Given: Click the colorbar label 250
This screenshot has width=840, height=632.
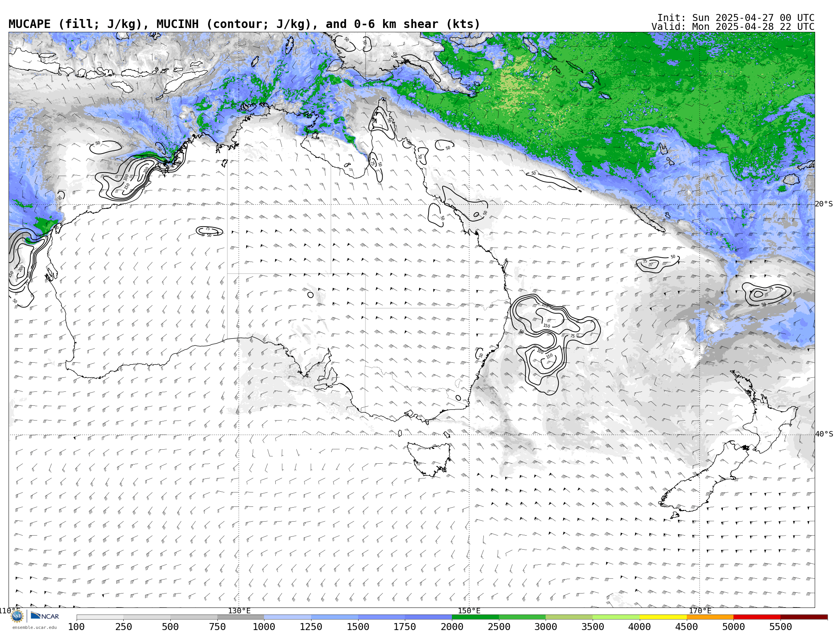Looking at the screenshot, I should click(123, 627).
